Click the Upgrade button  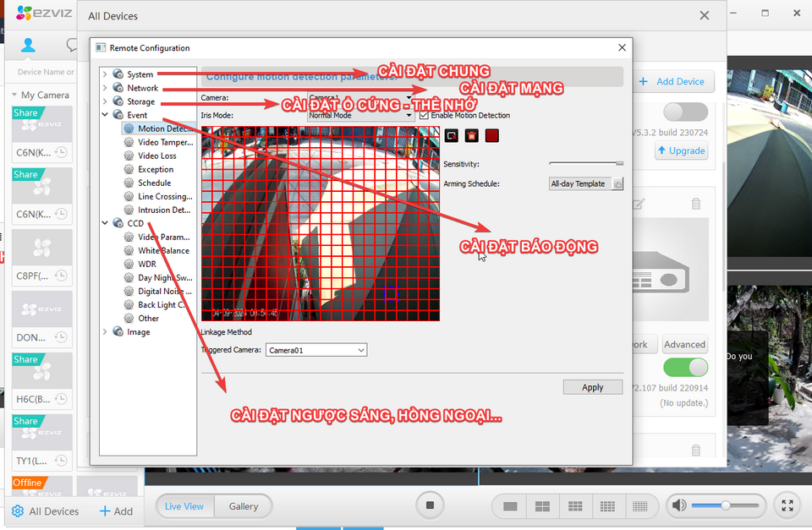pyautogui.click(x=682, y=150)
